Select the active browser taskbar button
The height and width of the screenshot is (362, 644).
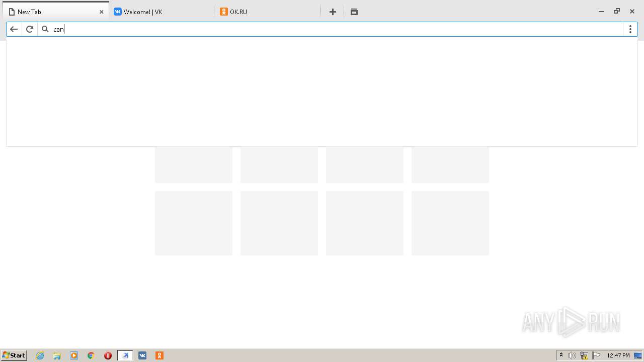click(125, 355)
